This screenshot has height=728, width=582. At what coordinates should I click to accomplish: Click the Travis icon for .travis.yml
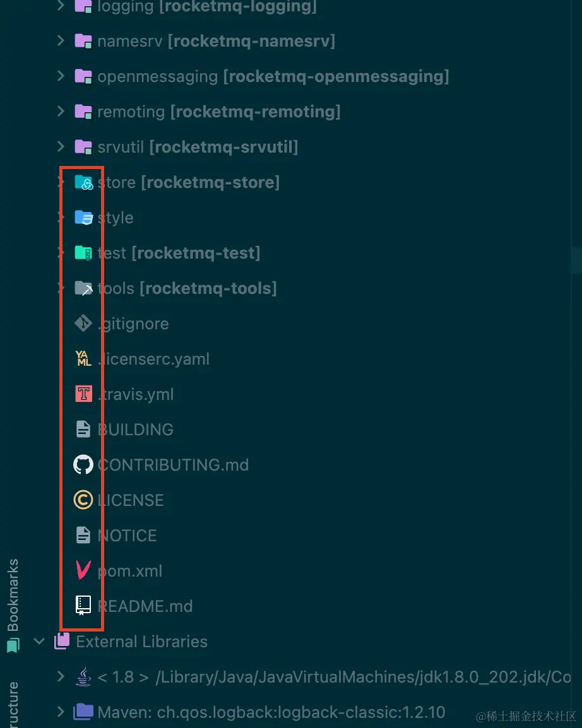[83, 394]
